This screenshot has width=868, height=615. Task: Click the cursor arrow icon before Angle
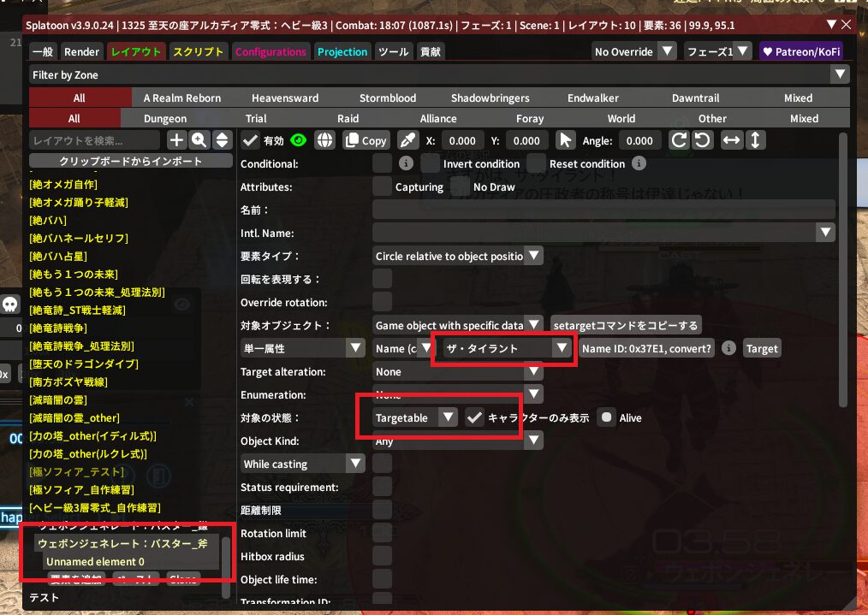(565, 140)
